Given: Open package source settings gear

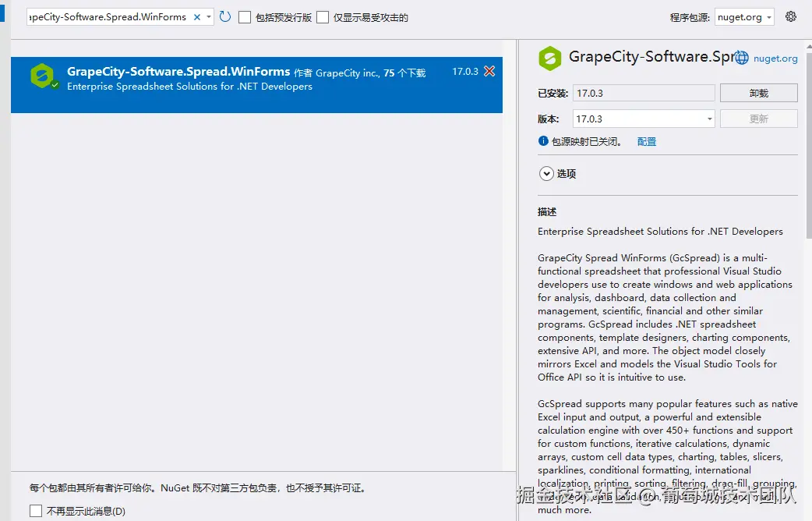Looking at the screenshot, I should (x=790, y=16).
